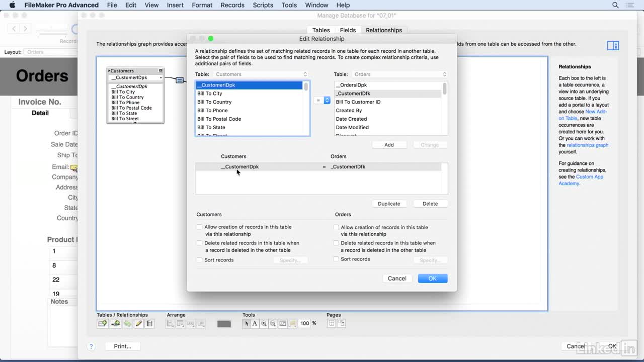The height and width of the screenshot is (362, 644).
Task: Click the fit-to-window tool icon
Action: 283,324
